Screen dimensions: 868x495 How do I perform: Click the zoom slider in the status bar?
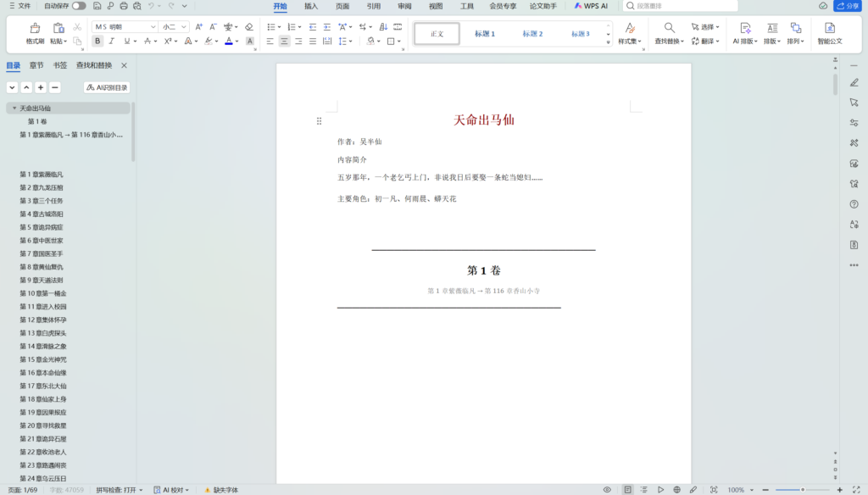pos(802,490)
